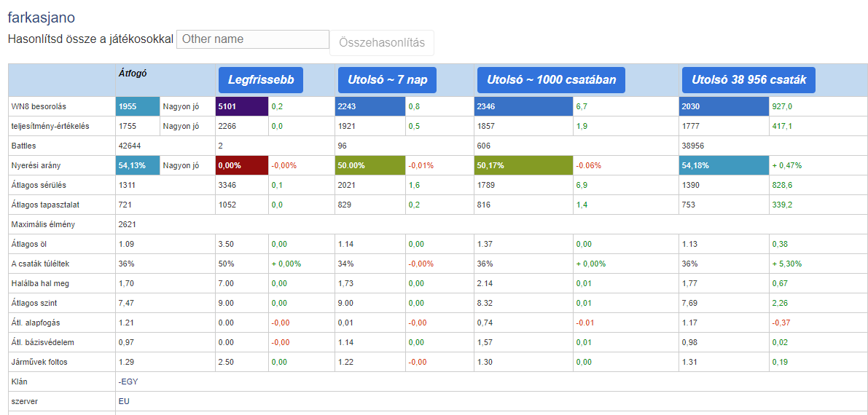
Task: Click the Nyerési arány row label
Action: pos(34,165)
